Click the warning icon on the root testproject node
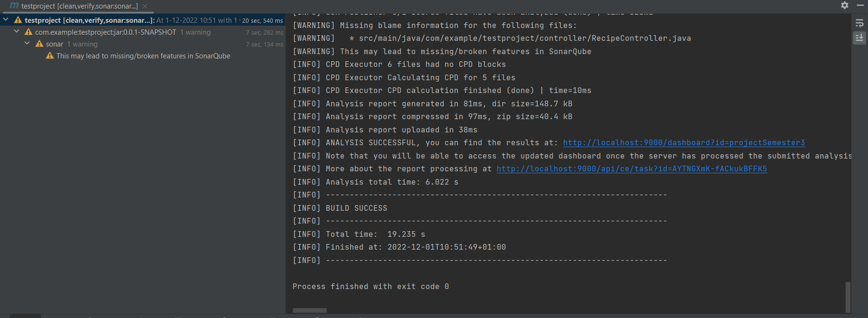The width and height of the screenshot is (868, 318). [x=17, y=20]
